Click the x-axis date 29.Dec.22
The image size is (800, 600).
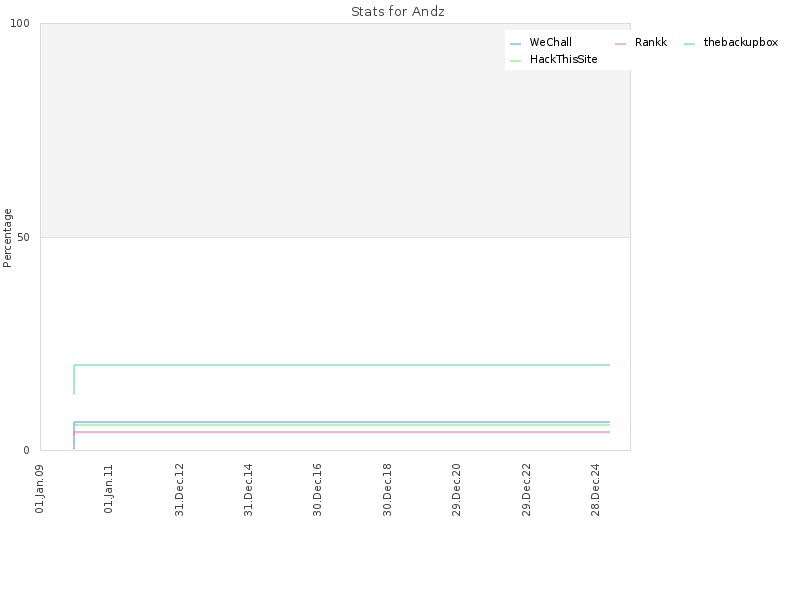(x=526, y=489)
